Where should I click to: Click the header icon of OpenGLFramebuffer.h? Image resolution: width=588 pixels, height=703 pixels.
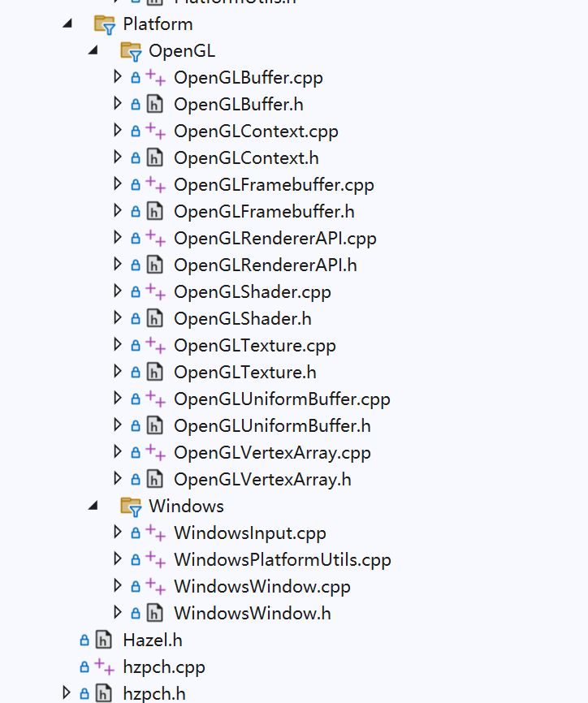click(155, 211)
